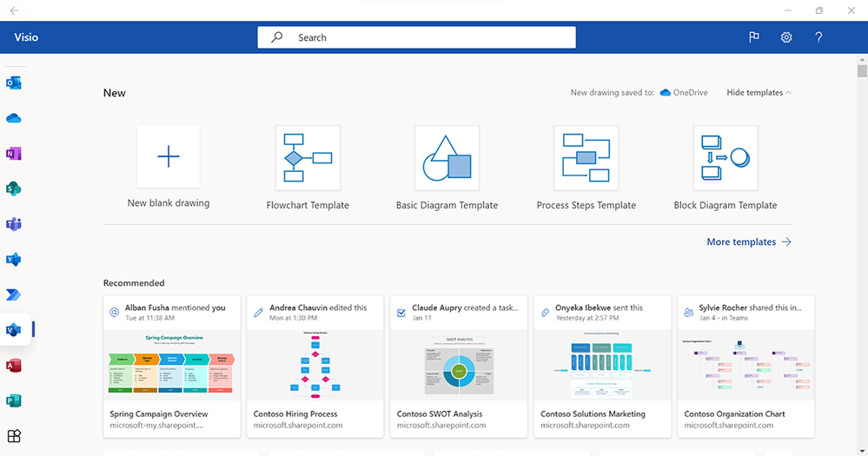Click 'Yesterday at 2:57 PM' timestamp
Viewport: 868px width, 456px height.
pos(587,318)
